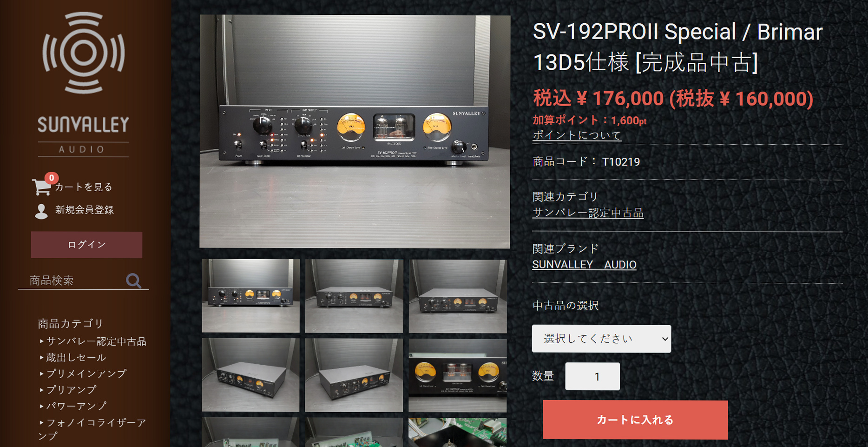Add item with カートに入れる button
This screenshot has height=447, width=868.
(x=635, y=420)
